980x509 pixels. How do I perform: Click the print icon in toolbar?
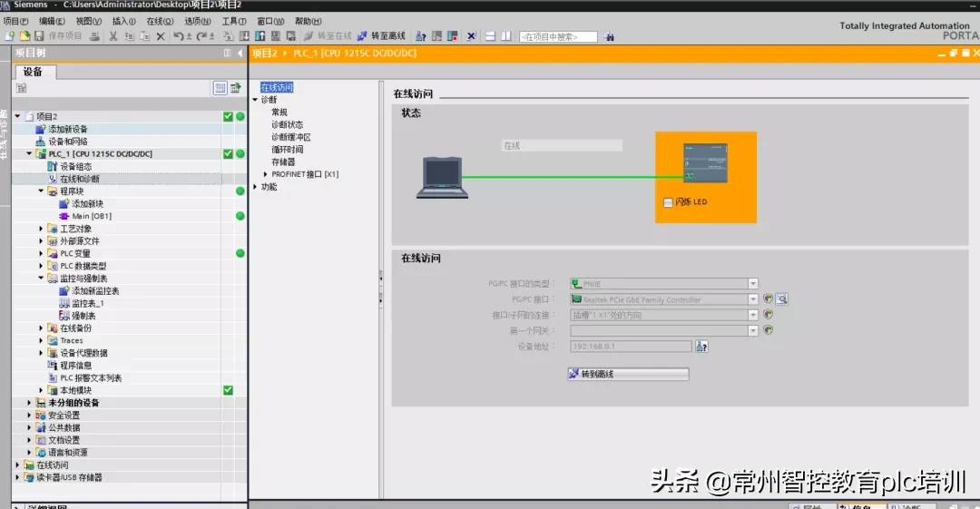pos(94,36)
